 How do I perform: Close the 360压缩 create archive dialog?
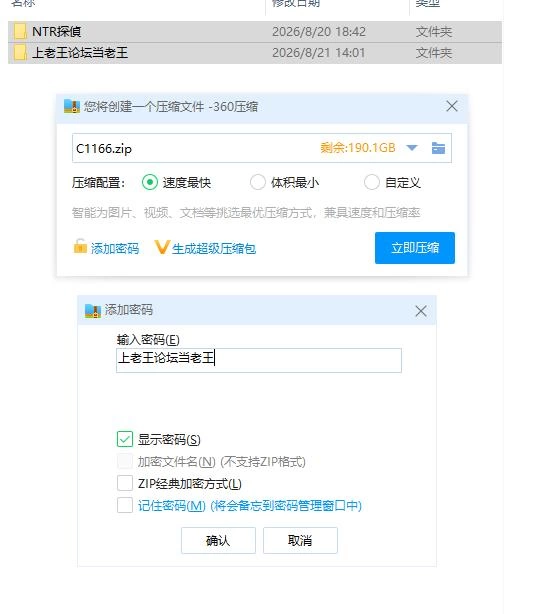452,106
